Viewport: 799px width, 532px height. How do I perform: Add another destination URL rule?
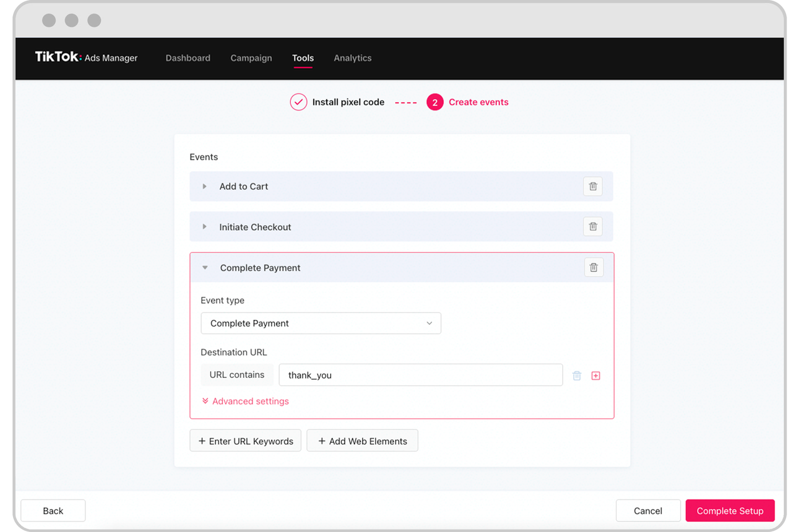tap(596, 375)
